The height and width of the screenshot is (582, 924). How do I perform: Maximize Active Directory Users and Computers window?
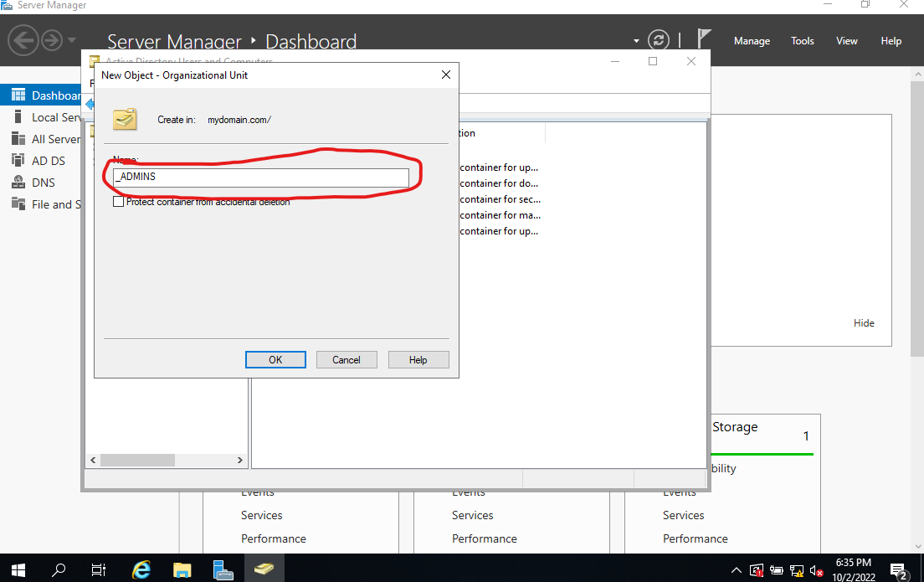tap(653, 61)
